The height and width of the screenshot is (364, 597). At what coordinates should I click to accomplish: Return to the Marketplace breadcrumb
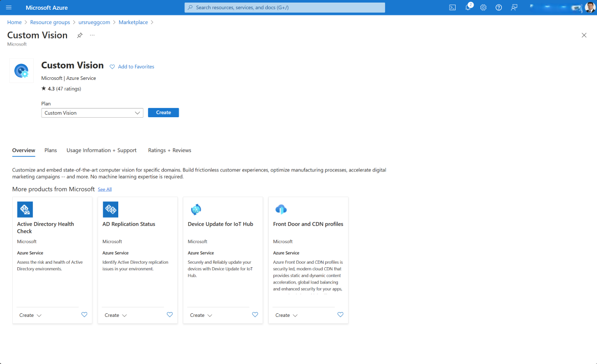[133, 22]
